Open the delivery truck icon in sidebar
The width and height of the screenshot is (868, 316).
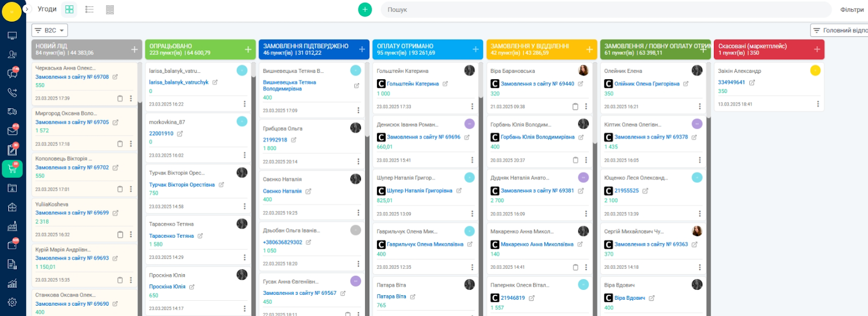(x=12, y=111)
